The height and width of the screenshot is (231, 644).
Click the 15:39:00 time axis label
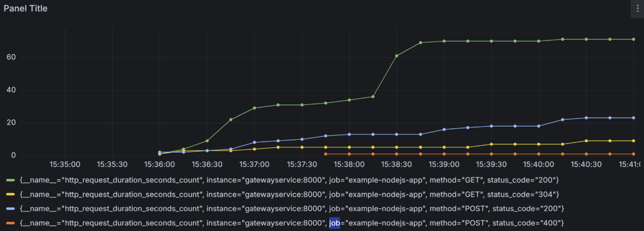(444, 164)
